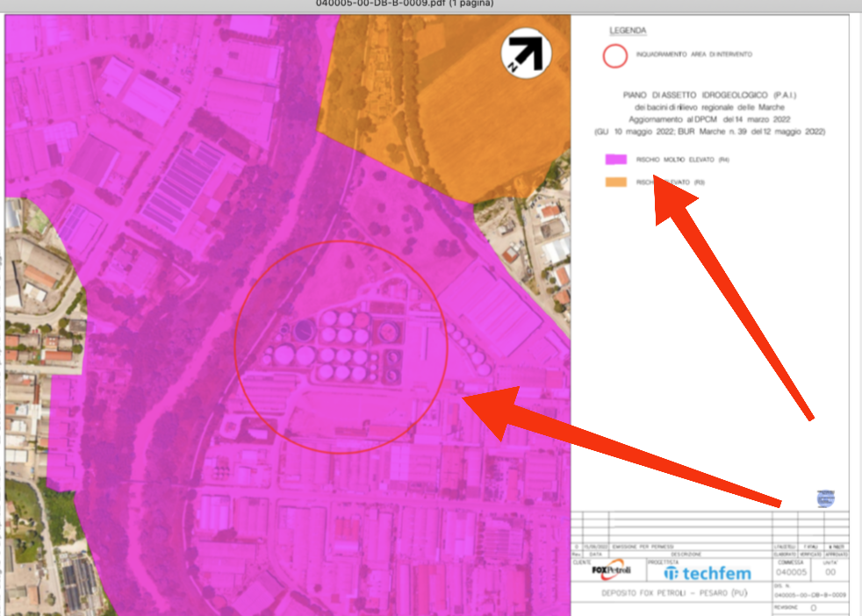Click the 'Deposito Fox Petroli – Pesaro' title
The width and height of the screenshot is (862, 616).
[672, 595]
